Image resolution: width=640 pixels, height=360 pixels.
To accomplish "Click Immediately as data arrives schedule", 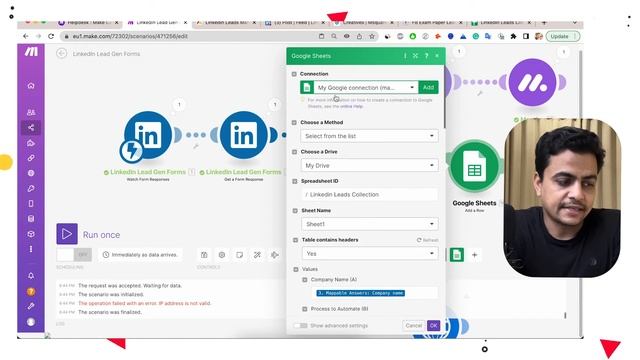I will point(140,255).
